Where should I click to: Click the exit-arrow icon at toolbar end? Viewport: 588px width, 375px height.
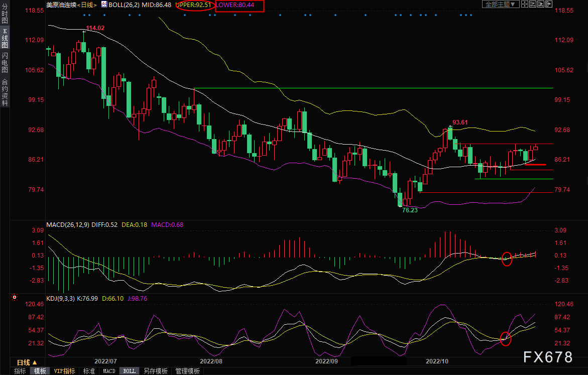click(549, 4)
